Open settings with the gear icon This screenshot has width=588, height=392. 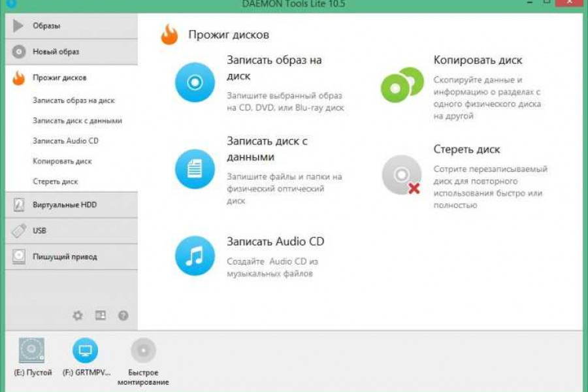pos(77,316)
